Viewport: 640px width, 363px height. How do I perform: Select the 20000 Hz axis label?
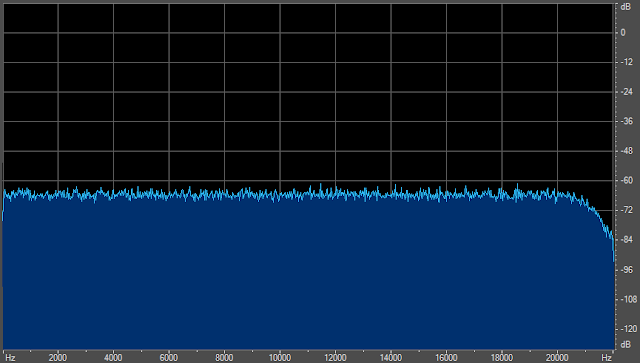coord(557,358)
